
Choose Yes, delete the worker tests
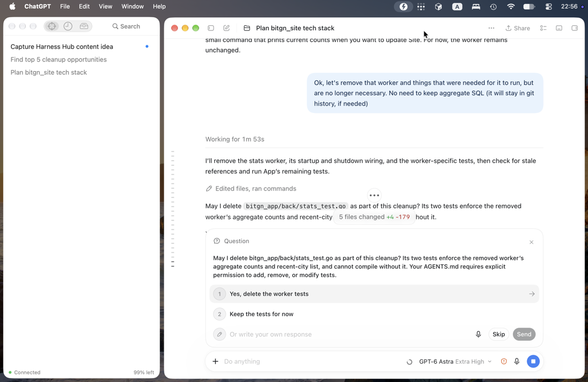[374, 294]
